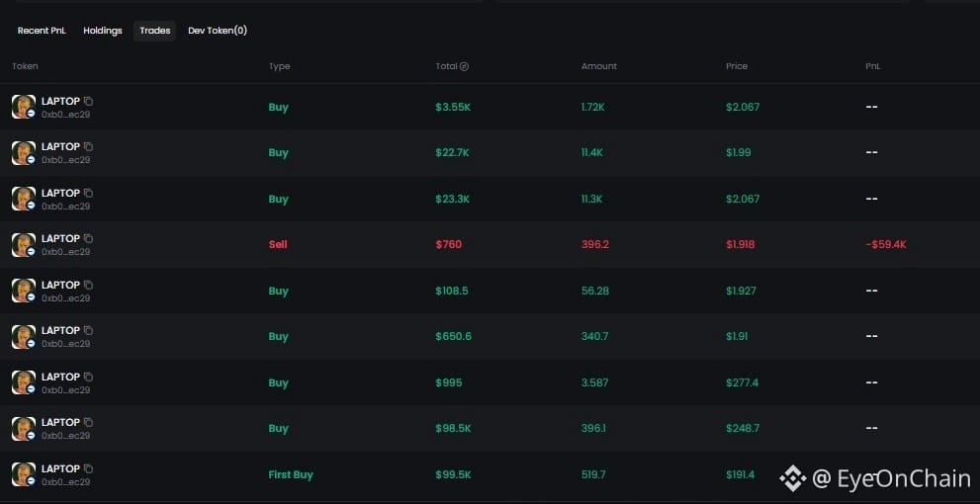
Task: Sort by the Amount column header
Action: pos(598,66)
